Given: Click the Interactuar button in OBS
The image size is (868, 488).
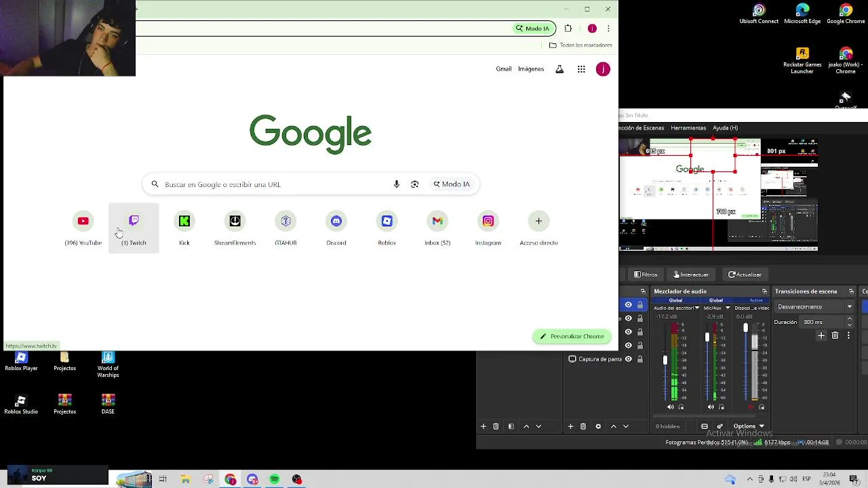Looking at the screenshot, I should click(x=691, y=274).
